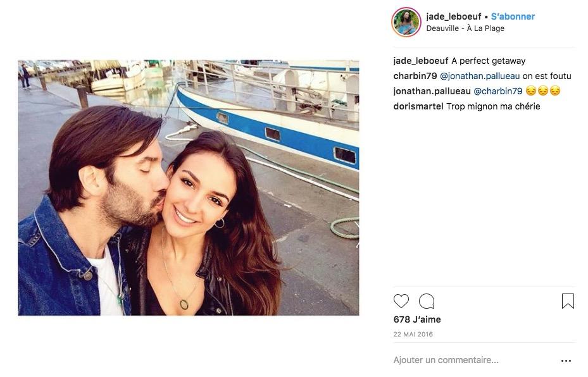This screenshot has height=377, width=588.
Task: Click jade_leboeuf username beside the caption
Action: click(x=420, y=61)
